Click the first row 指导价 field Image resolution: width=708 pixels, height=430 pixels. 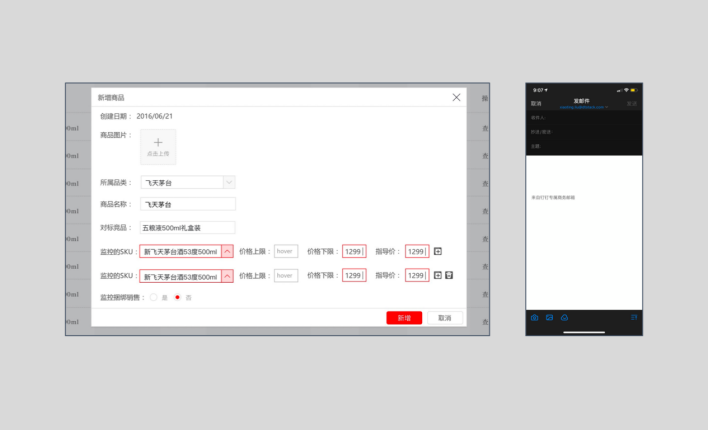417,251
